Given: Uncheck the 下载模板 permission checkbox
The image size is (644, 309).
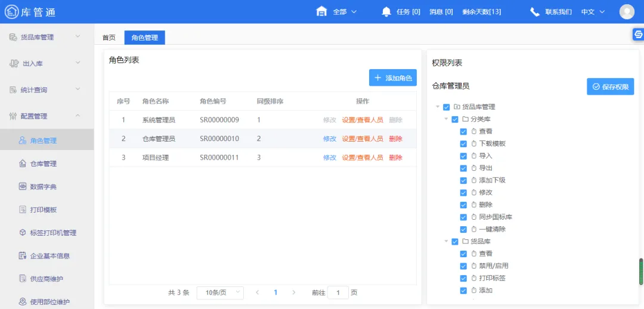Looking at the screenshot, I should [x=463, y=143].
